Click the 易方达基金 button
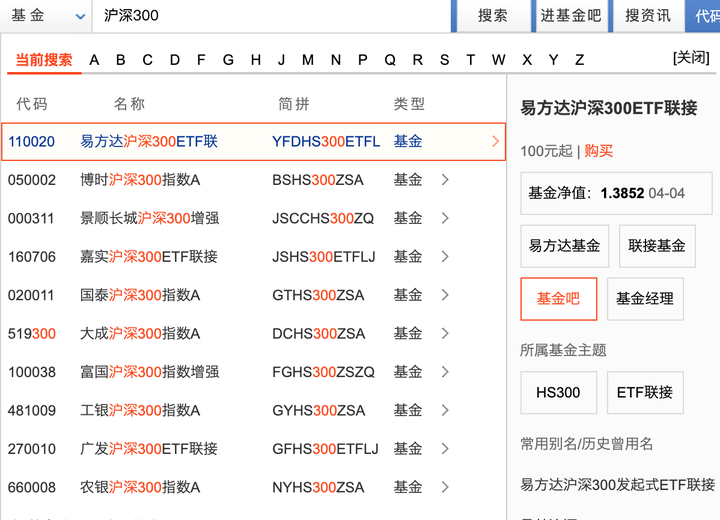Screen dimensions: 720x520 [x=564, y=246]
